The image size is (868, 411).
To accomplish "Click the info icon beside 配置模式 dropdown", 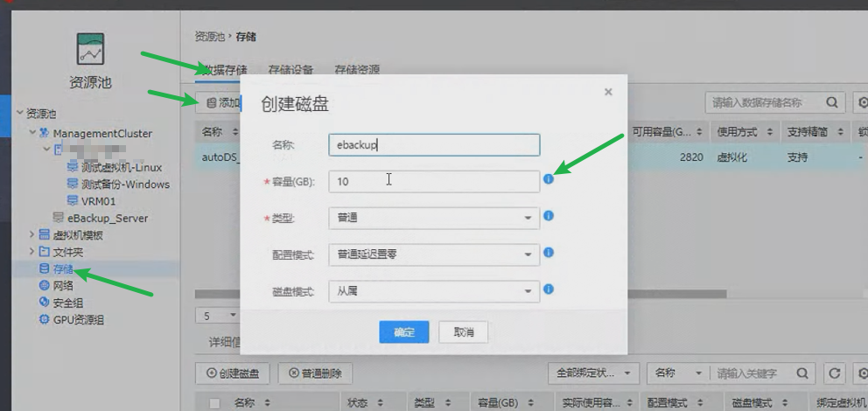I will (x=549, y=253).
